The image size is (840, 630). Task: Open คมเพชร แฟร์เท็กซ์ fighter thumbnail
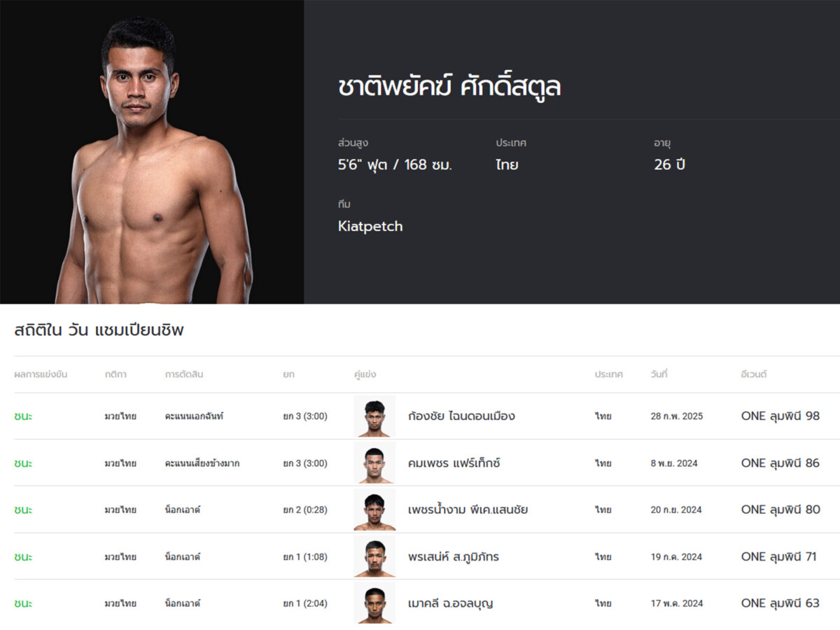pyautogui.click(x=374, y=463)
